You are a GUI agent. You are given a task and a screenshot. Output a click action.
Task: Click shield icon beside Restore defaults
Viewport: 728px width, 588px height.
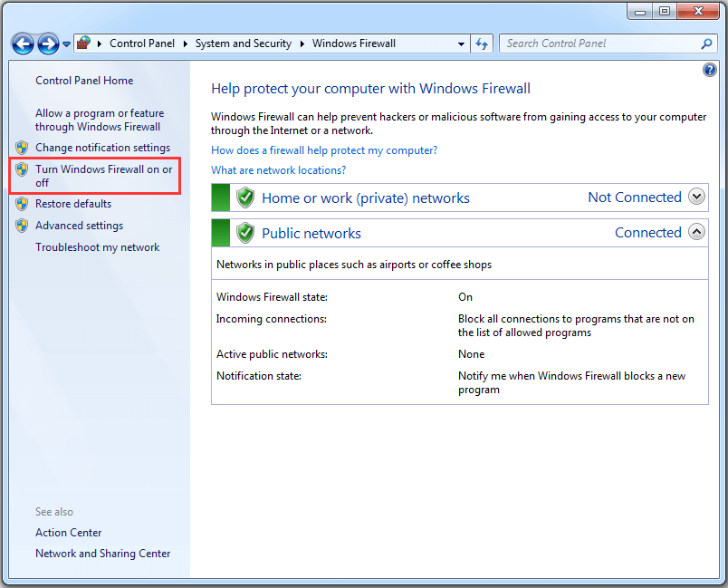(x=22, y=204)
